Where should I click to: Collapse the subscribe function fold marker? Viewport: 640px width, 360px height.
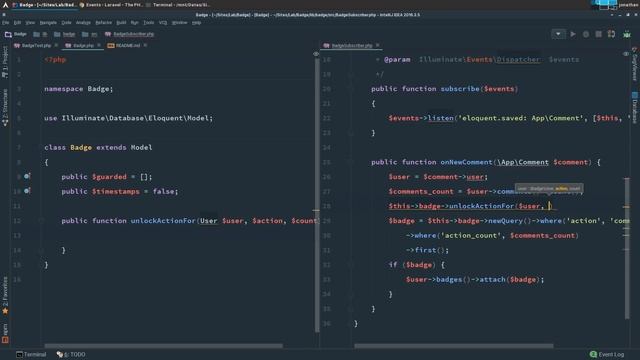(x=350, y=89)
